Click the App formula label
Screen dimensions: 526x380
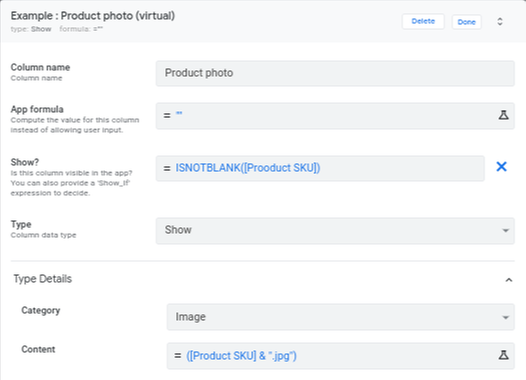coord(37,109)
